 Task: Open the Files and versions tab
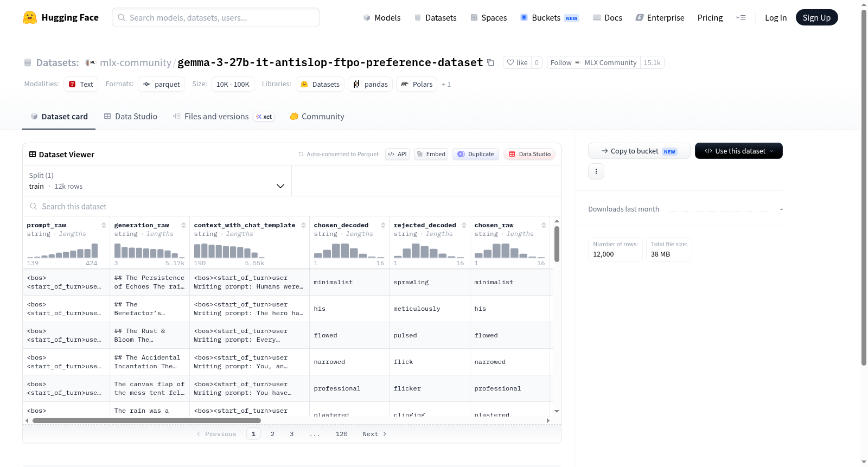224,116
